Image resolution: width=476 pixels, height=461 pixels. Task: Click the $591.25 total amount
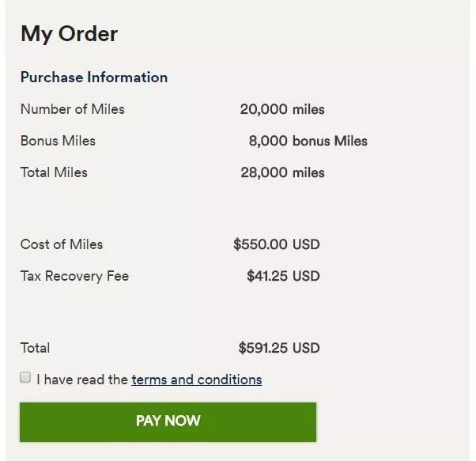click(263, 349)
